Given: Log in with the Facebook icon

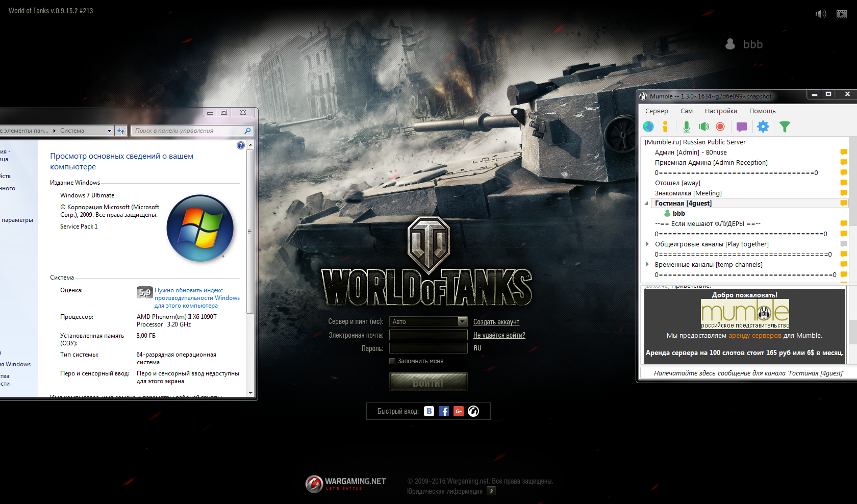Looking at the screenshot, I should [444, 411].
